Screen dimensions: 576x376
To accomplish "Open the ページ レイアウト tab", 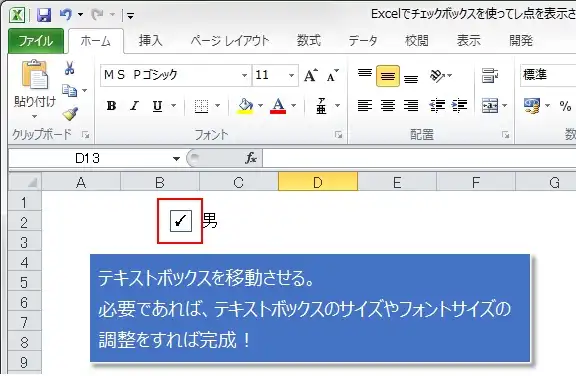I will tap(230, 40).
